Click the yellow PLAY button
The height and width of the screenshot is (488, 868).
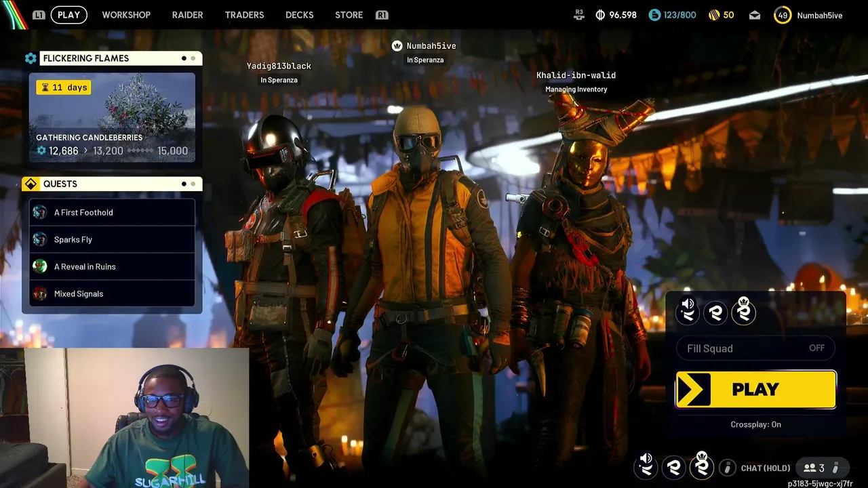[755, 389]
